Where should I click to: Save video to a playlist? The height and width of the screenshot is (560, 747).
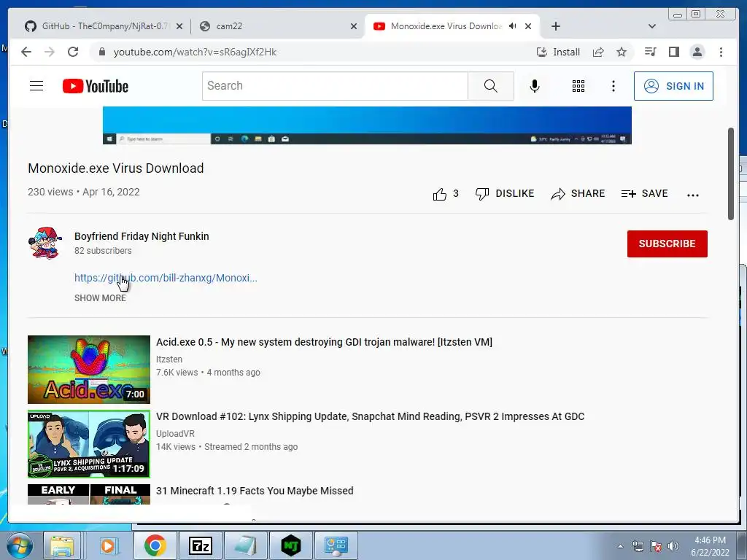645,194
